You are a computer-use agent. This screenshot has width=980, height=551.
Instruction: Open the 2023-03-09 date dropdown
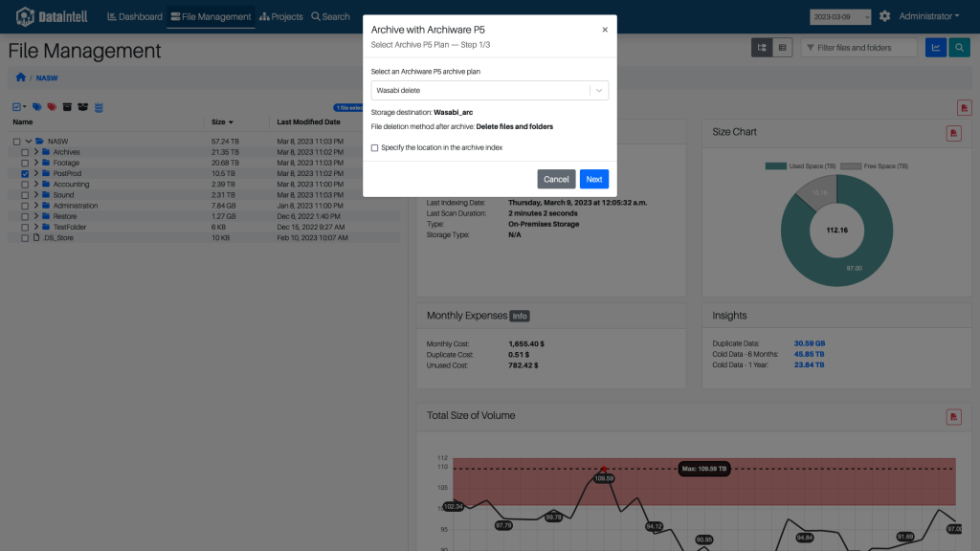[x=840, y=17]
